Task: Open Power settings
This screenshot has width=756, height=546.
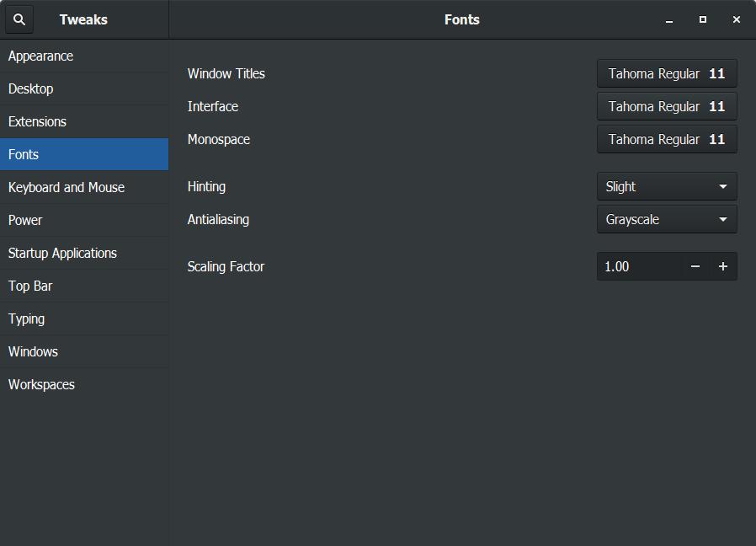Action: (x=25, y=220)
